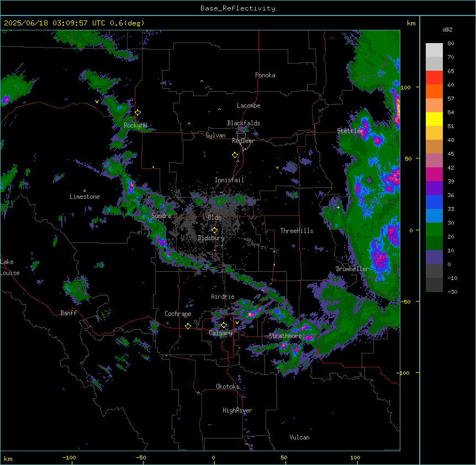The height and width of the screenshot is (465, 476).
Task: Click the Airdrie city label
Action: click(223, 297)
